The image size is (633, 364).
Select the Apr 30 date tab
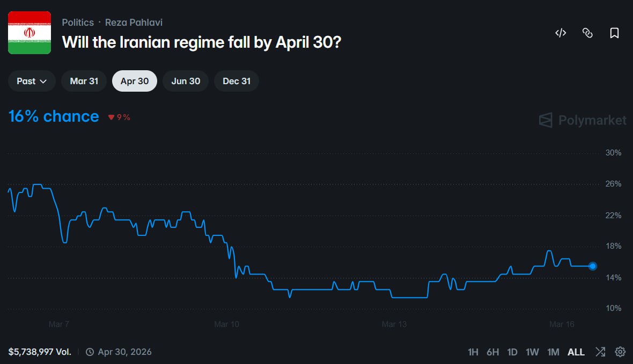click(x=135, y=81)
